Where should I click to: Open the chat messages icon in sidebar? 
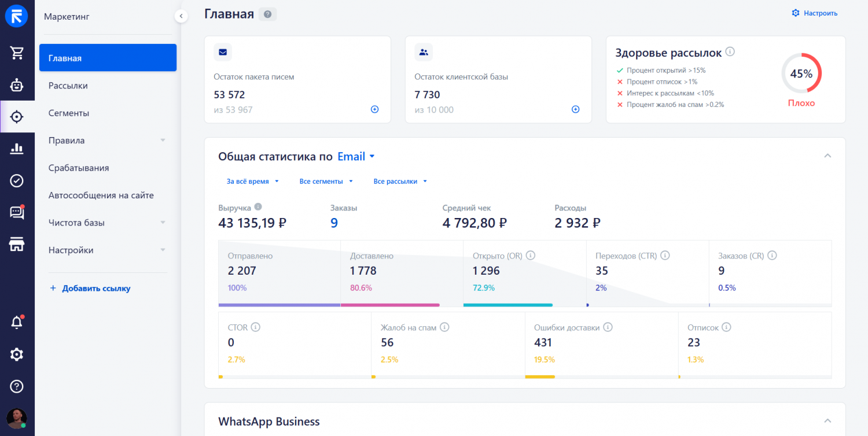17,212
